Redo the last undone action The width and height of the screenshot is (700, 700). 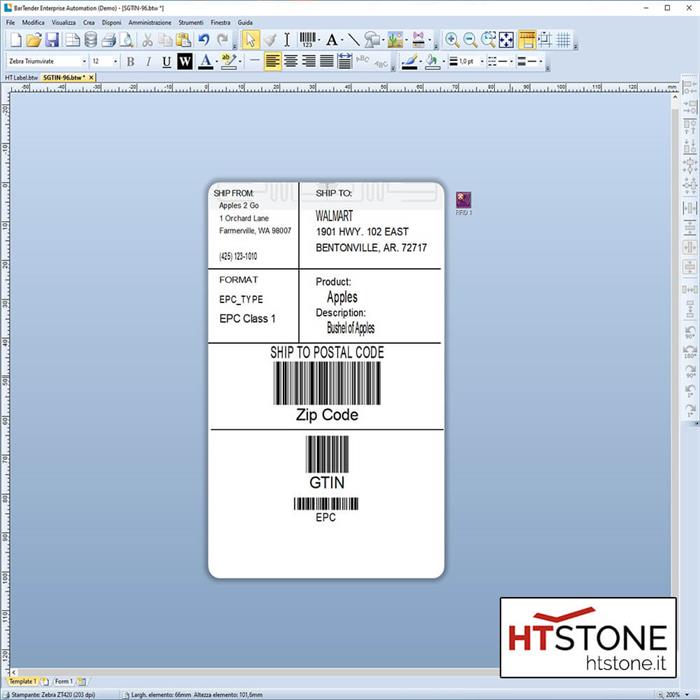coord(222,40)
